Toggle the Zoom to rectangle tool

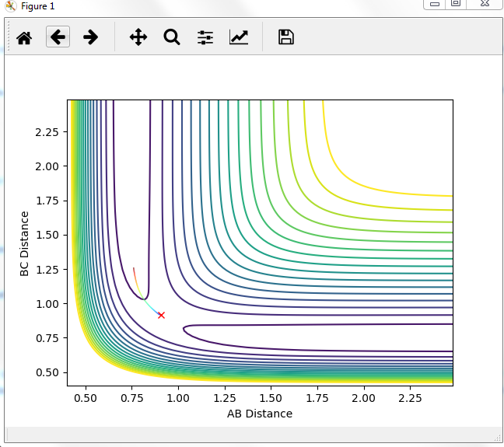point(172,37)
